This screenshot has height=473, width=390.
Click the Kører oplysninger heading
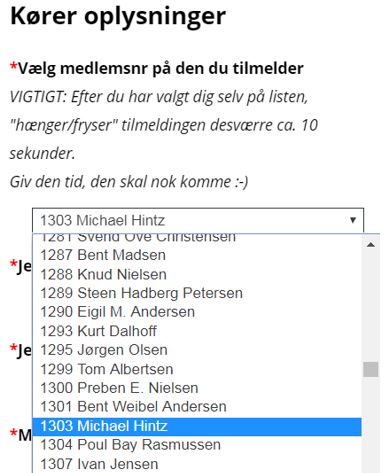118,17
